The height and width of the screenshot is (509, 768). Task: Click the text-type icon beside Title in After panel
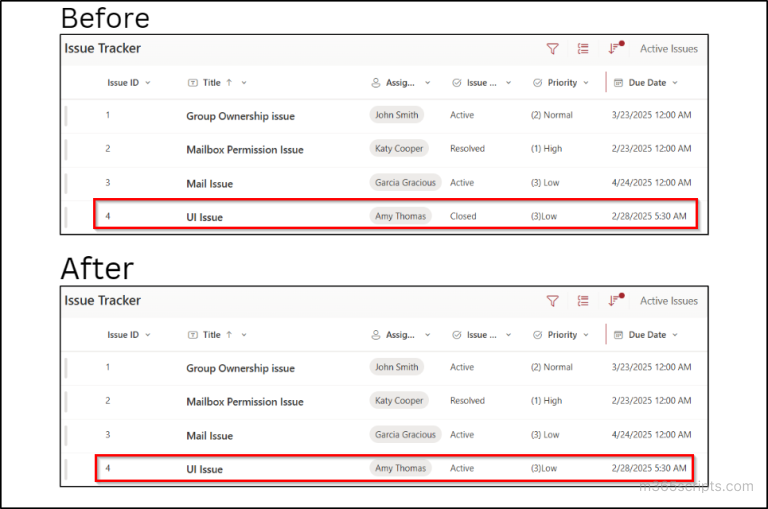pos(193,335)
